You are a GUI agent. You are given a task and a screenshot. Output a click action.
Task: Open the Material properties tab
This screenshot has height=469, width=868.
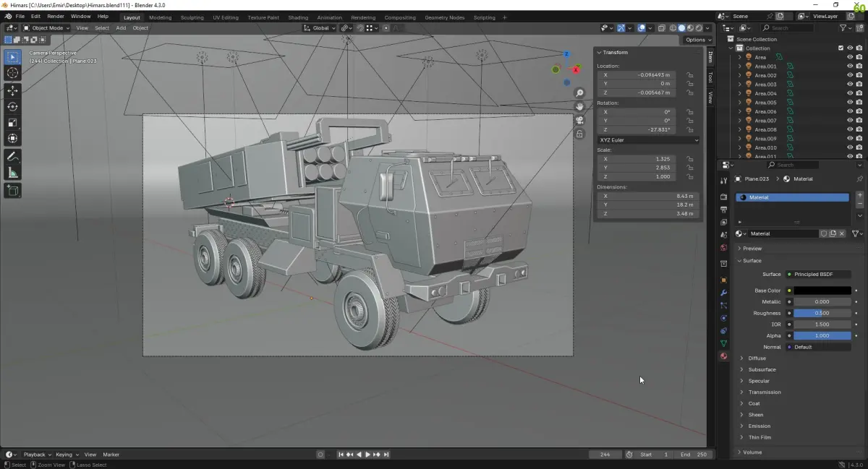point(723,356)
